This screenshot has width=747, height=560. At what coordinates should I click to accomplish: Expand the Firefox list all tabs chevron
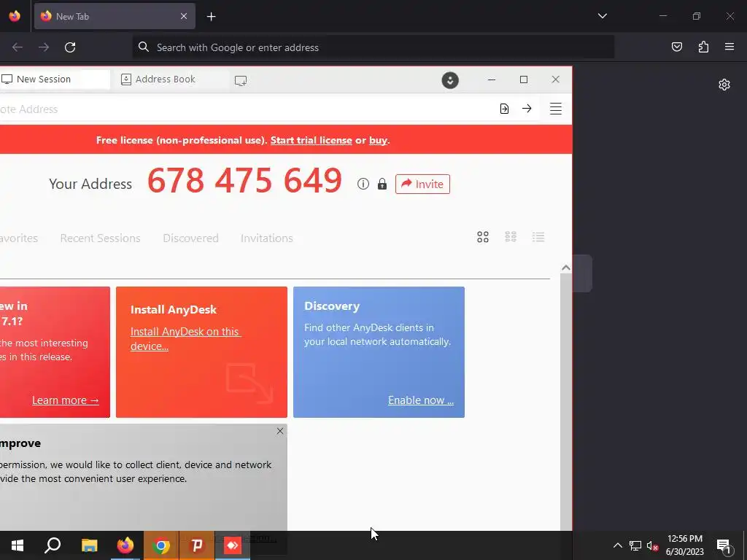click(x=602, y=16)
